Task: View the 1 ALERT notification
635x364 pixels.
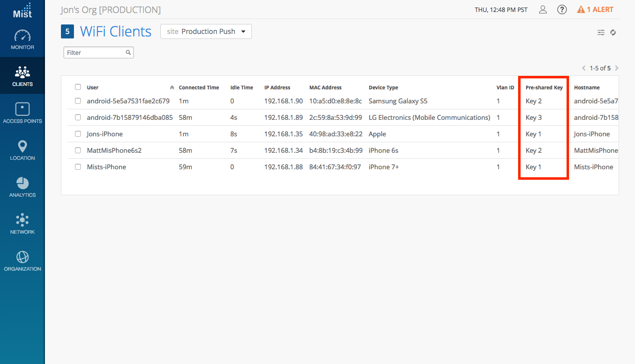Action: click(x=595, y=9)
